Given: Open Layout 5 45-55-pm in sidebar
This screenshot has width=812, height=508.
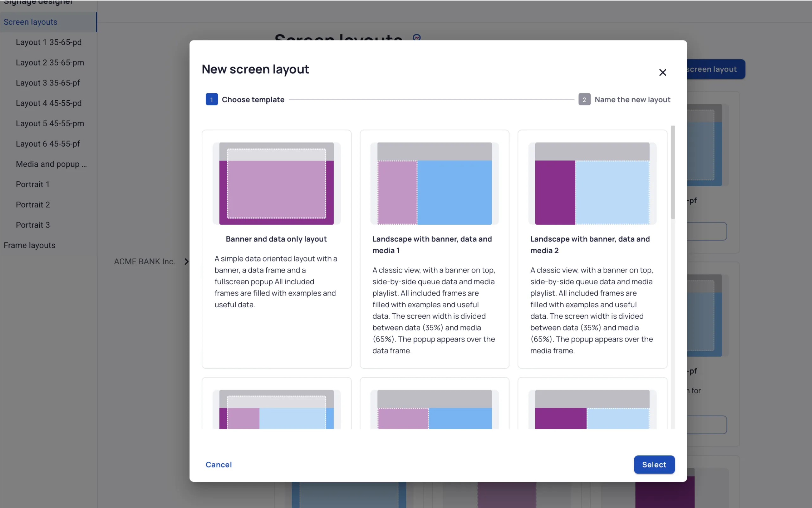Looking at the screenshot, I should 50,123.
